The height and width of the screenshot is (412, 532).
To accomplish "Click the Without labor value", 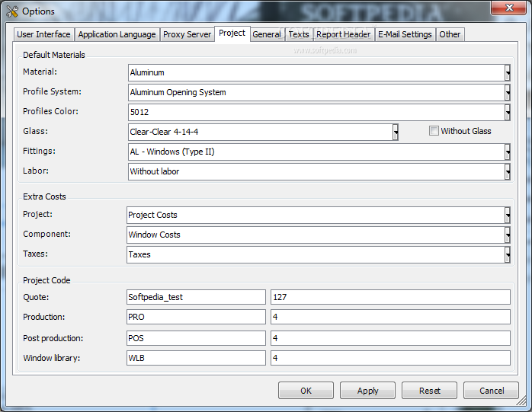I will 155,171.
